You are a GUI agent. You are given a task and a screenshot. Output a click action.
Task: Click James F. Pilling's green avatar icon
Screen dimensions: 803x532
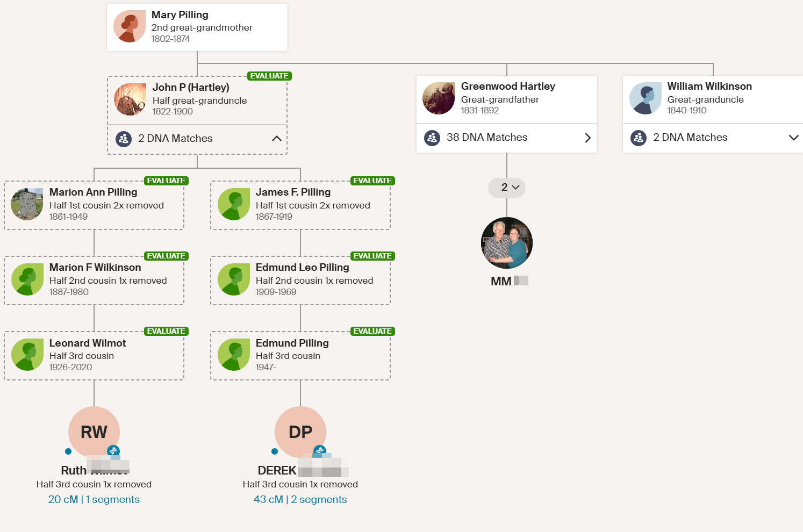(234, 204)
